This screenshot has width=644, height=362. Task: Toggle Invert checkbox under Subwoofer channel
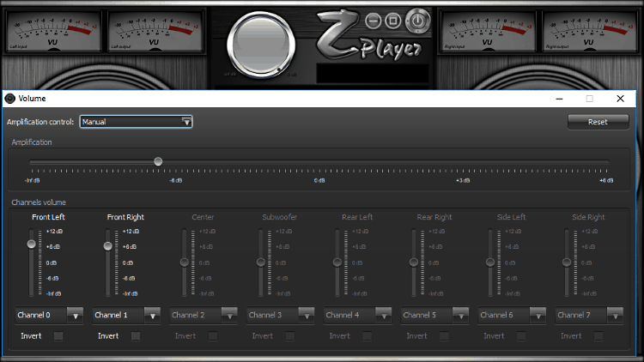290,336
